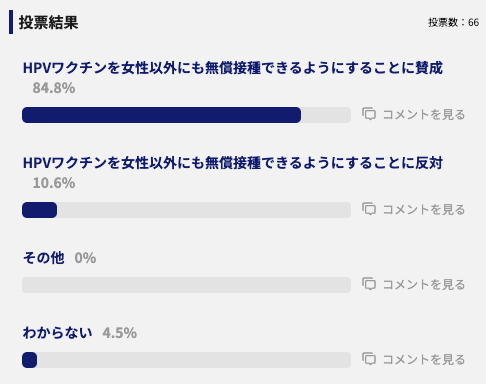Click the わからない option label

point(57,333)
